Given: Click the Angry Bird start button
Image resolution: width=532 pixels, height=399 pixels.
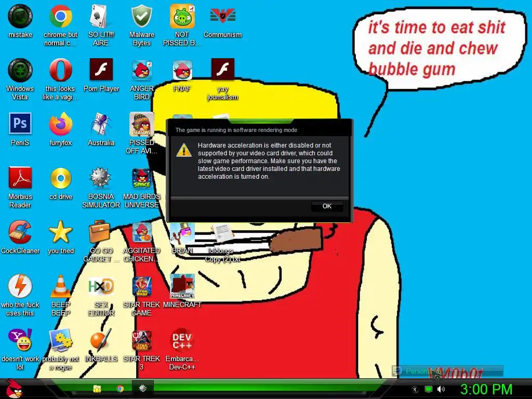Looking at the screenshot, I should 14,389.
